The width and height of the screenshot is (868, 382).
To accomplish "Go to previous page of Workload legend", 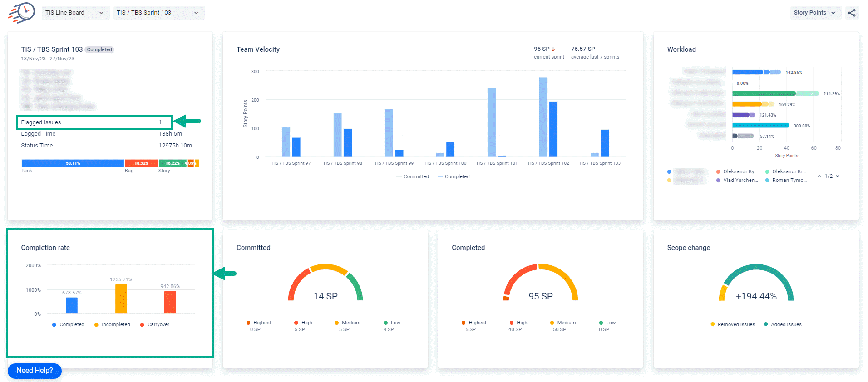I will coord(819,176).
